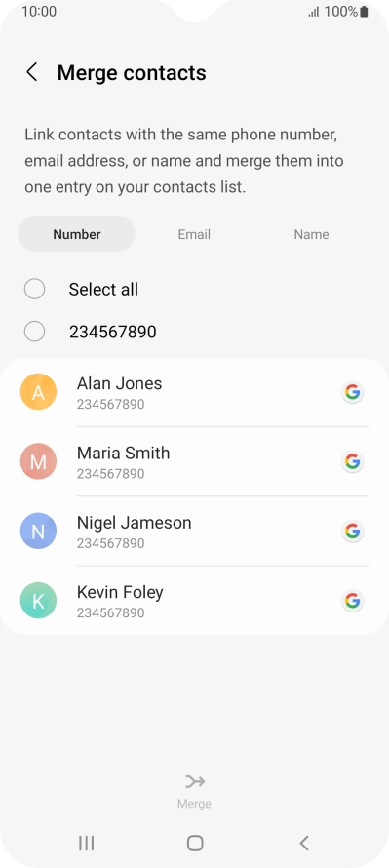
Task: Tap the Merge arrows icon
Action: [195, 781]
